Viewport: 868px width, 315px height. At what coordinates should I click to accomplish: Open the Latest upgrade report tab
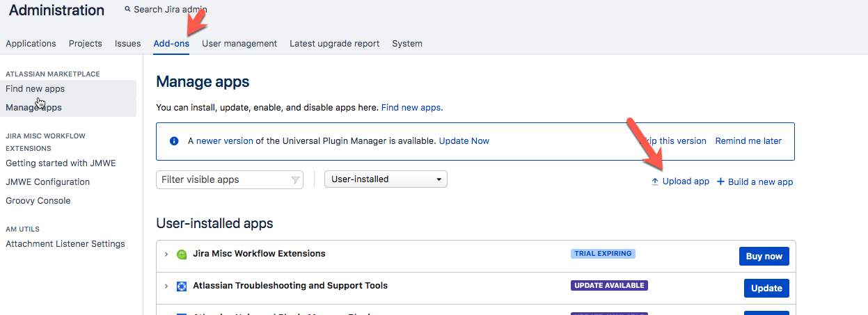(x=335, y=43)
